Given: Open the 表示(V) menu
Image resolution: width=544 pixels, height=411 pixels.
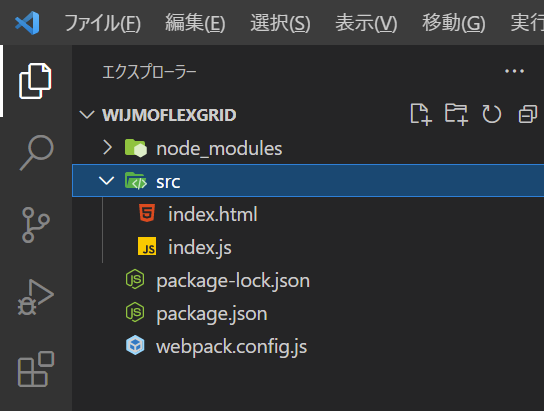Looking at the screenshot, I should 366,23.
